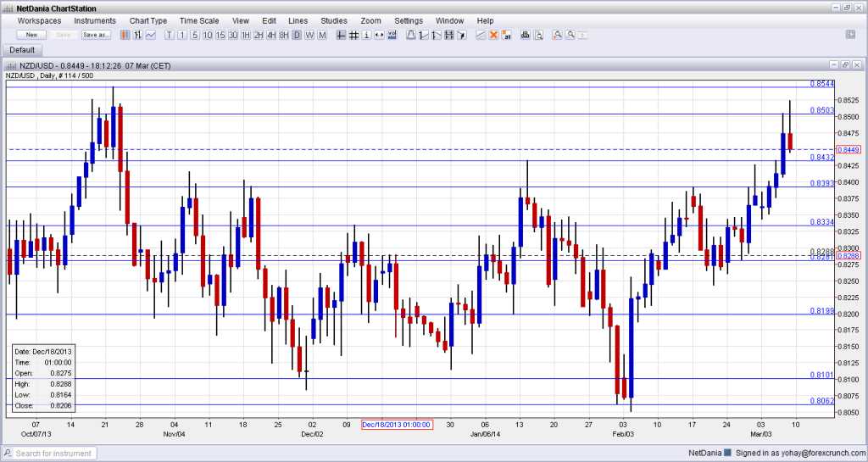The width and height of the screenshot is (868, 462).
Task: Switch to Monthly (M) time scale
Action: pos(322,35)
